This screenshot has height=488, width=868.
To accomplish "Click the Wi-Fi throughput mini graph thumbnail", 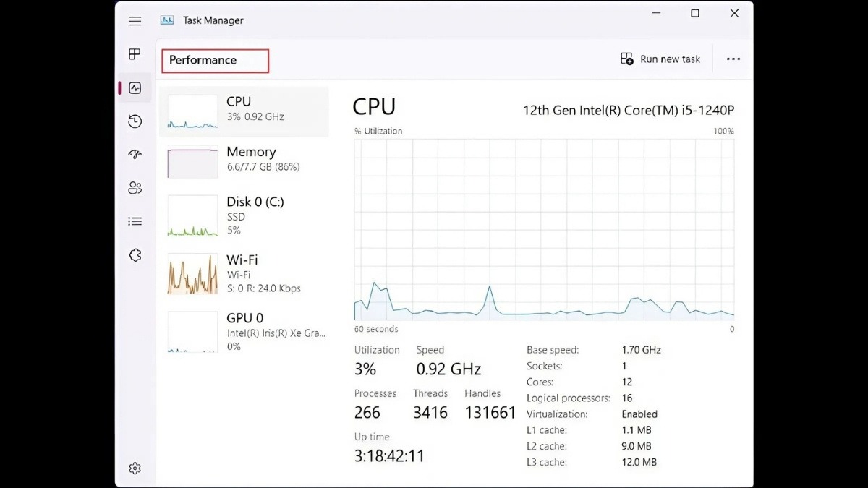I will point(192,273).
